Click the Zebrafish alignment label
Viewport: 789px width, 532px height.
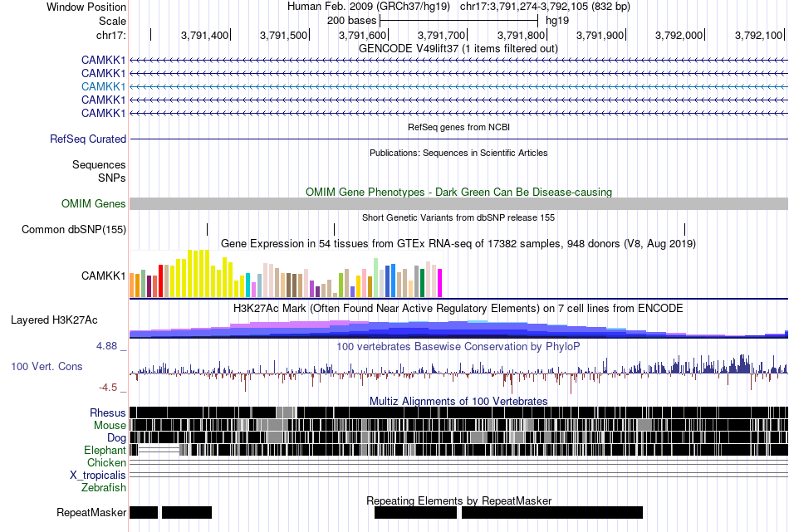coord(104,488)
